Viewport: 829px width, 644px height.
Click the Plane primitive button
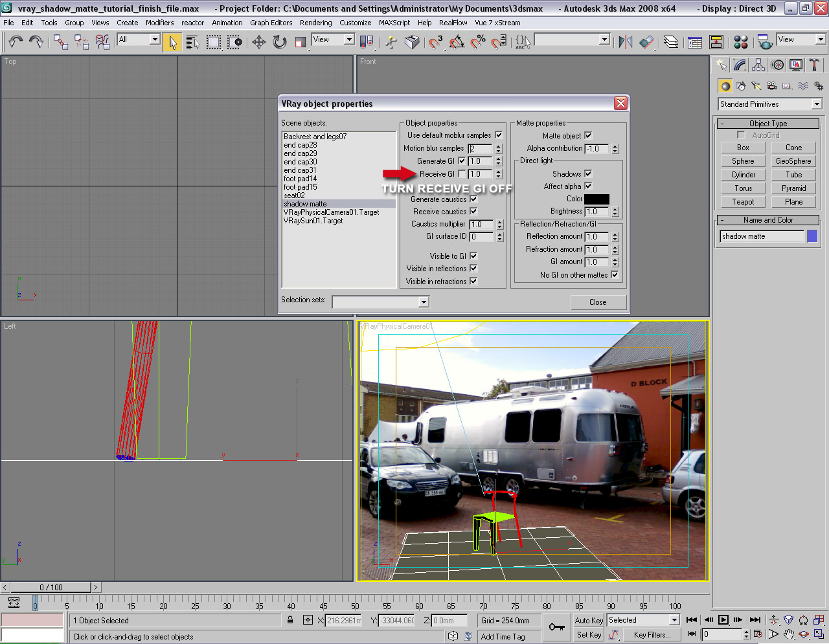(793, 202)
